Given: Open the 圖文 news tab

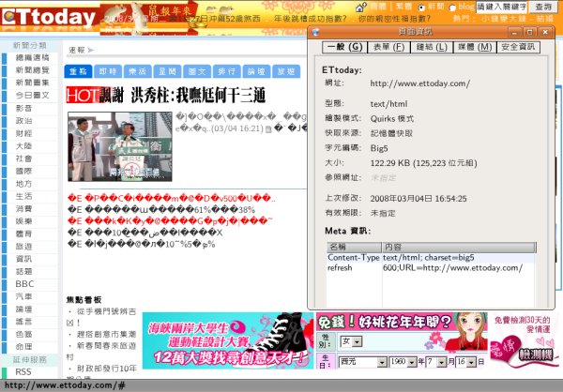Looking at the screenshot, I should (x=197, y=71).
